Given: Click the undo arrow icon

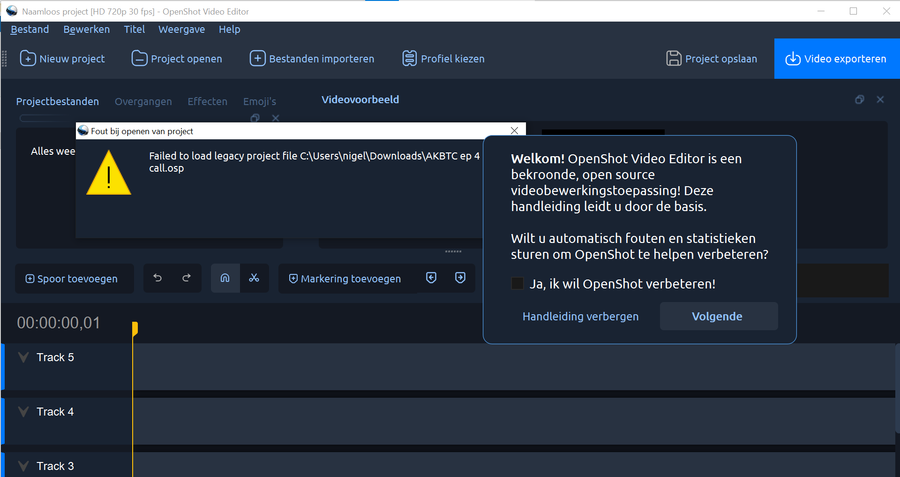Looking at the screenshot, I should pos(157,278).
